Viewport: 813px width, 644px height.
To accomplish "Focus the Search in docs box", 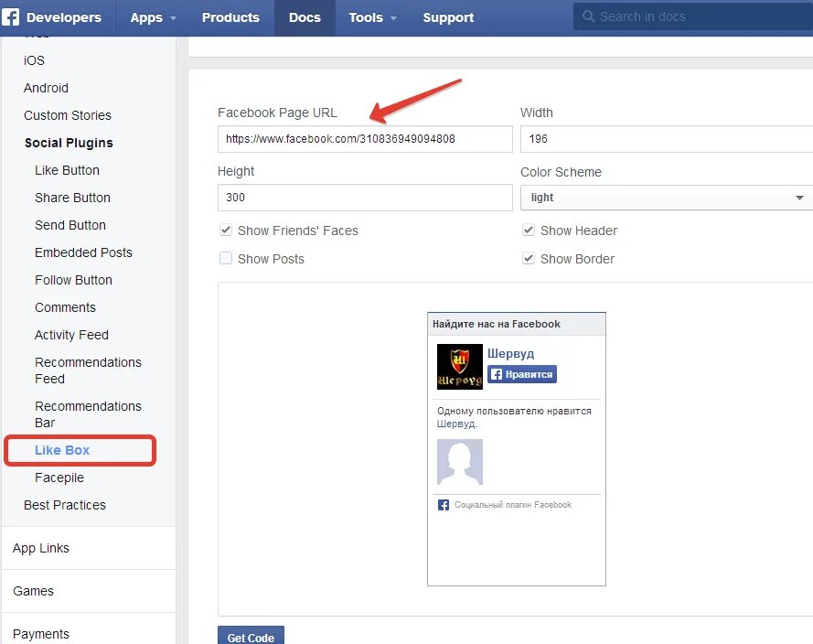I will (693, 16).
